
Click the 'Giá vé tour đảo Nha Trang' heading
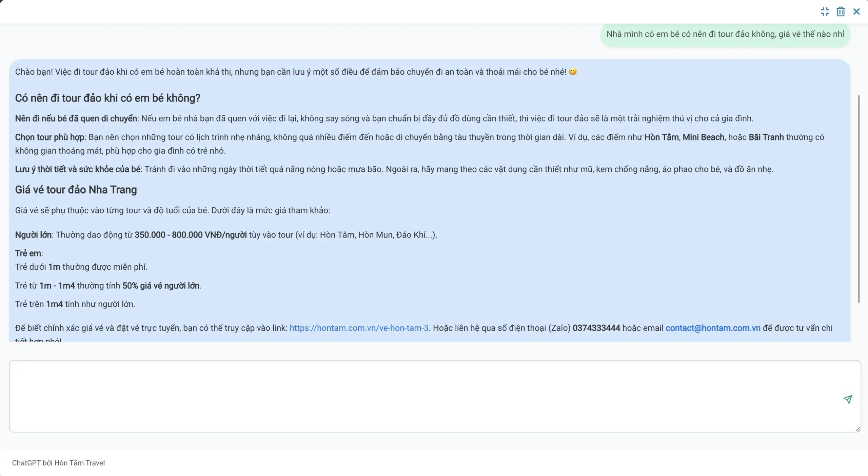[76, 190]
